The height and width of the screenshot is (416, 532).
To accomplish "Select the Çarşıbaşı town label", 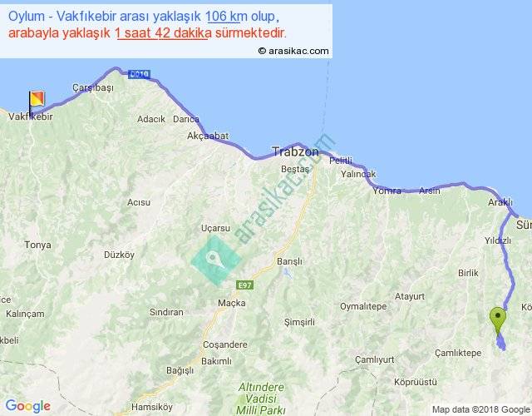I will tap(92, 87).
